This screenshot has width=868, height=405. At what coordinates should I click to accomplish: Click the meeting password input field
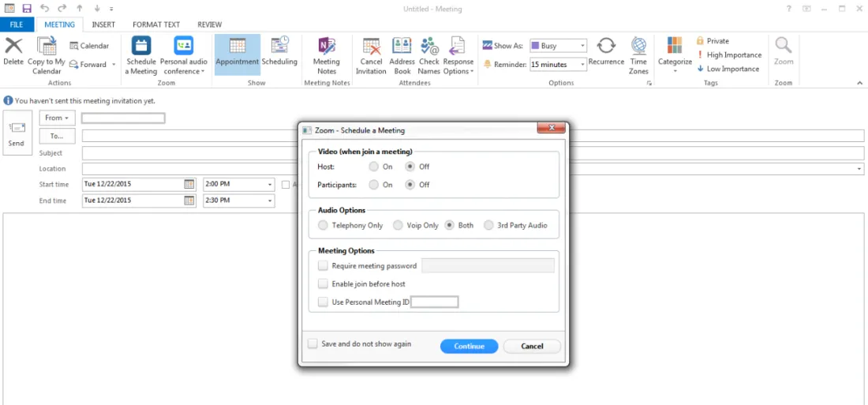pyautogui.click(x=488, y=266)
